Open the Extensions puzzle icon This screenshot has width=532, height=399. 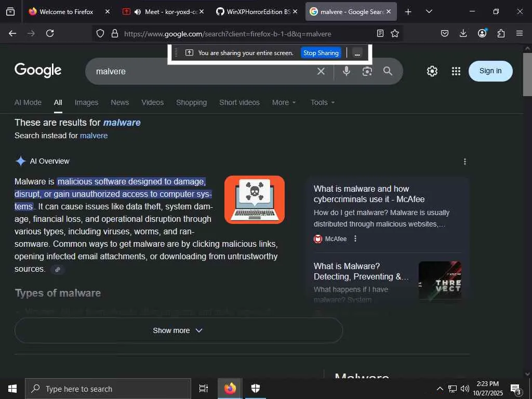501,33
